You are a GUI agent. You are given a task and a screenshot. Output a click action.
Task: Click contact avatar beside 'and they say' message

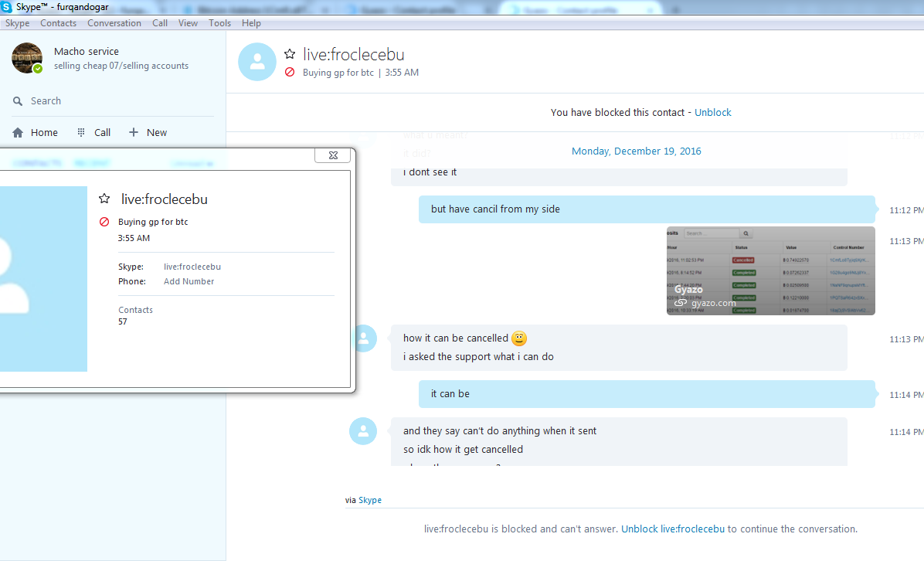pos(364,431)
